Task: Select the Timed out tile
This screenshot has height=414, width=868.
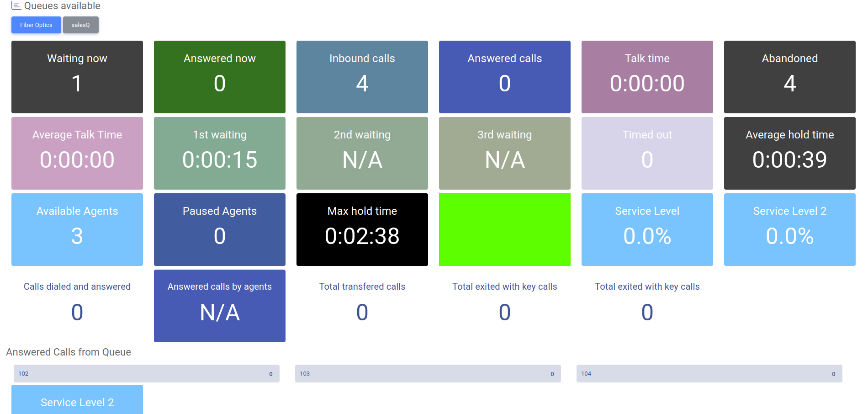Action: 647,153
